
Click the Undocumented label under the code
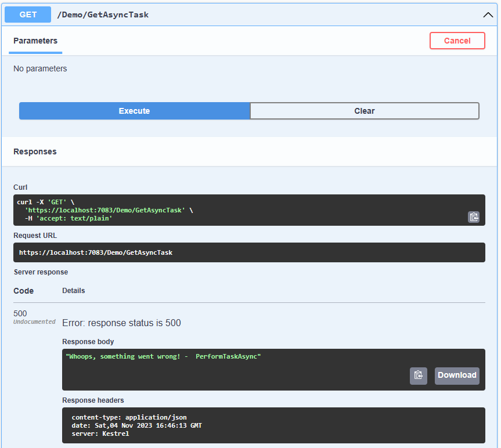34,322
